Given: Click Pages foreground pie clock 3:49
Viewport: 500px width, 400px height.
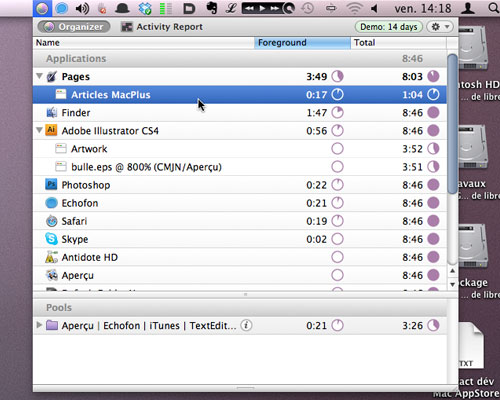Looking at the screenshot, I should tap(337, 76).
